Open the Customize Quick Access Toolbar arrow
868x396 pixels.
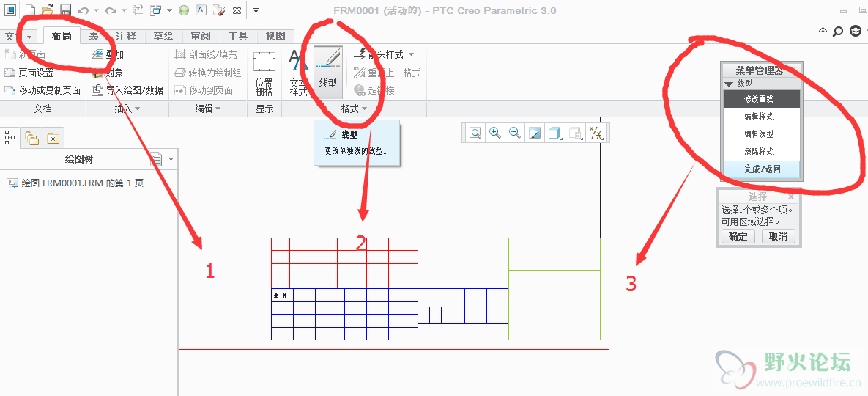coord(256,10)
